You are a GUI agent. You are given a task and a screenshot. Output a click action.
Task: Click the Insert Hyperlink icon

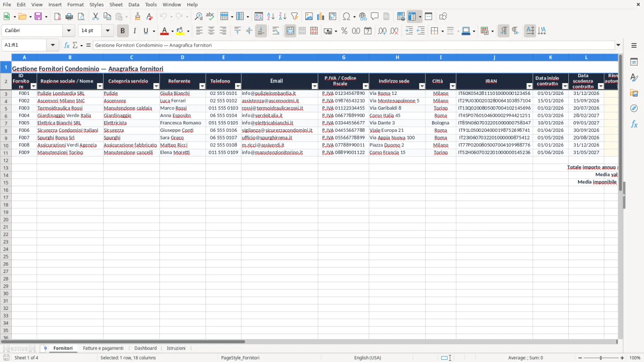click(363, 17)
